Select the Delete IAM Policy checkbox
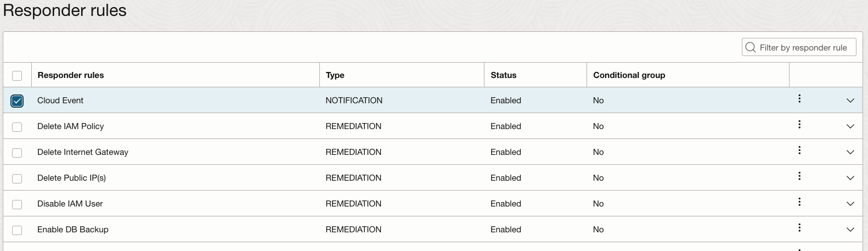 click(x=17, y=127)
